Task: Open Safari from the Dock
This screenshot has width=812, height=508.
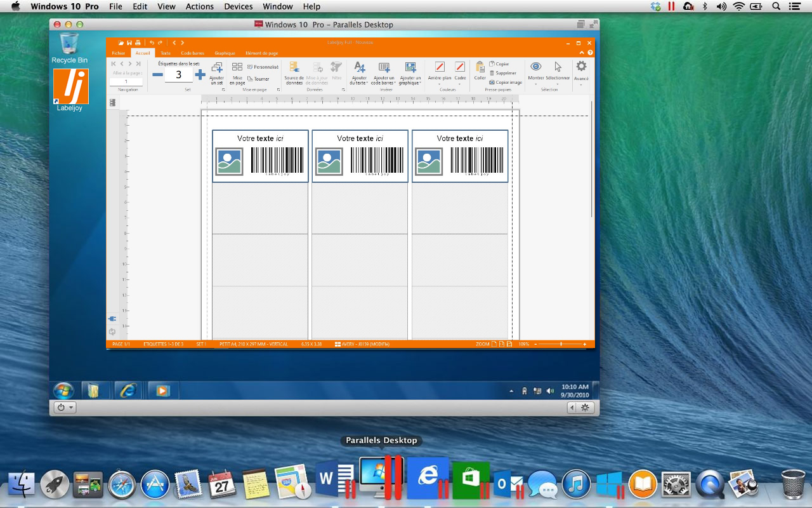Action: point(121,486)
